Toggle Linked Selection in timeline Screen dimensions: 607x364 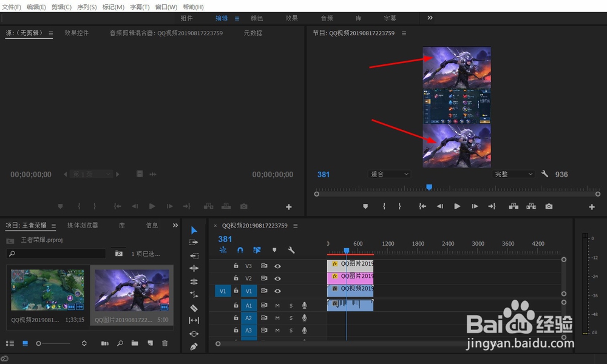[x=257, y=251]
